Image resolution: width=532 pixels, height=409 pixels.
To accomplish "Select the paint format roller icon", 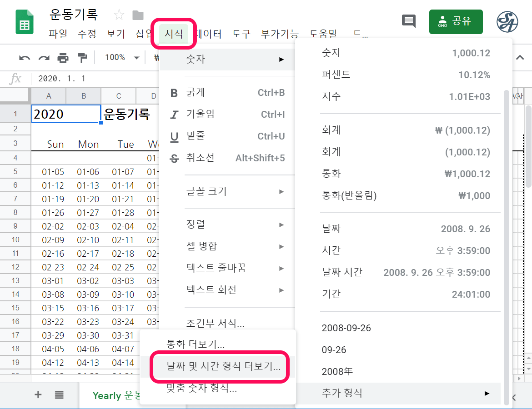I will [x=82, y=58].
